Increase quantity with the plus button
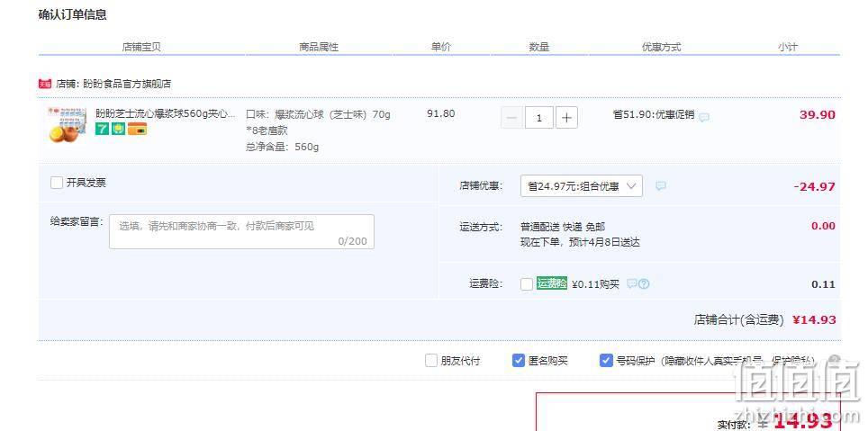 [566, 118]
